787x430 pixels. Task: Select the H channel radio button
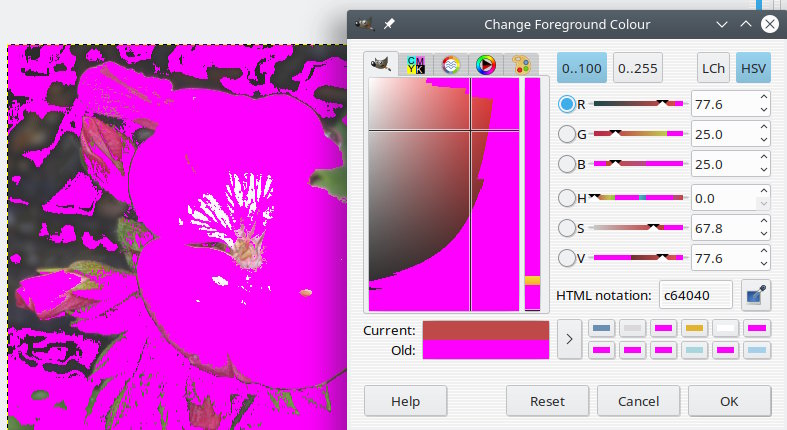pyautogui.click(x=567, y=198)
